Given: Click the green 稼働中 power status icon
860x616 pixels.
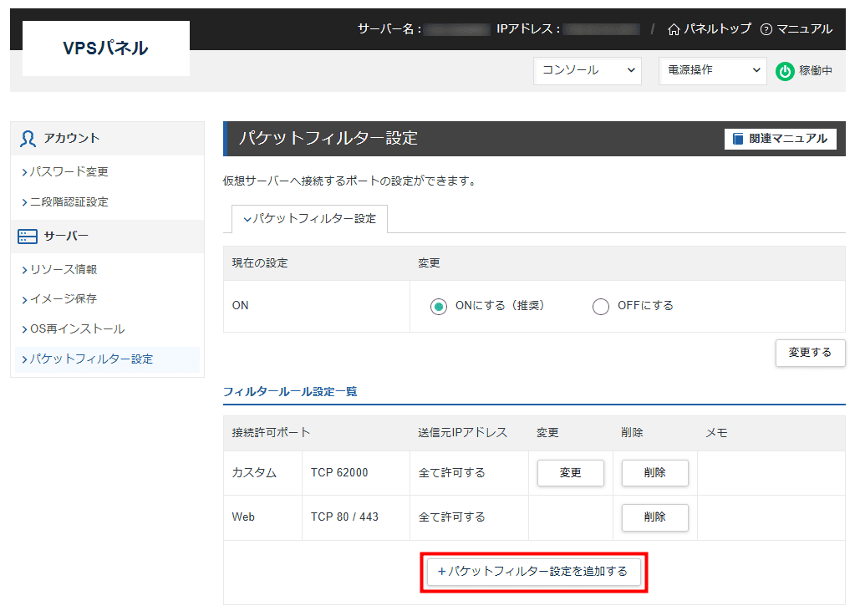Looking at the screenshot, I should [x=784, y=71].
